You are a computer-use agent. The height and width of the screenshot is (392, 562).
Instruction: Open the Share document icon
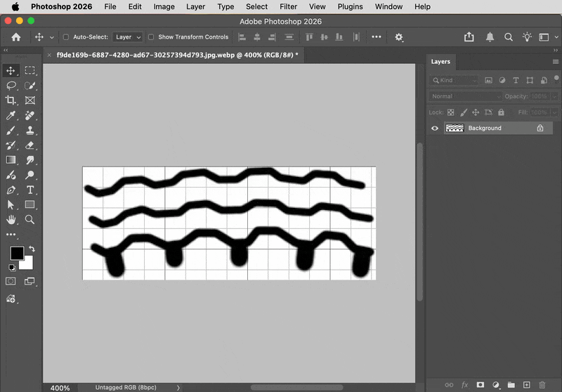point(469,37)
